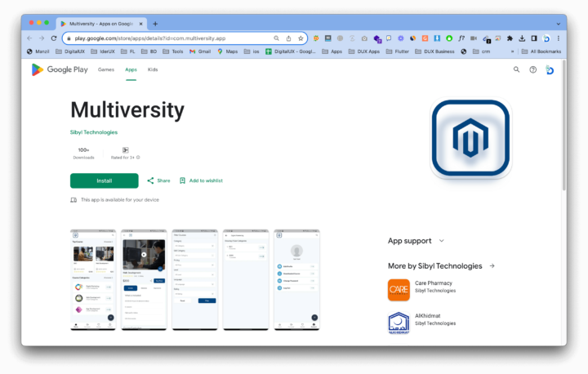The image size is (588, 374).
Task: Select the Apps tab
Action: (131, 69)
